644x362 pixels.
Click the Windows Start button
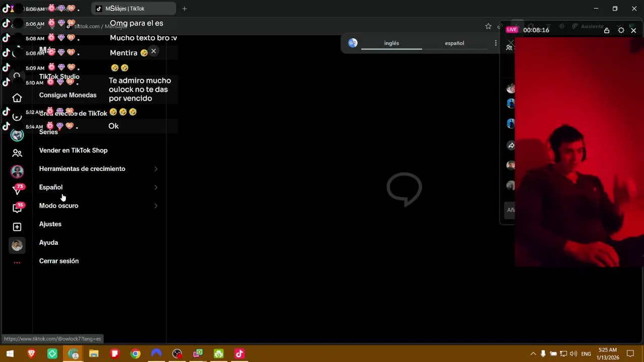point(10,354)
